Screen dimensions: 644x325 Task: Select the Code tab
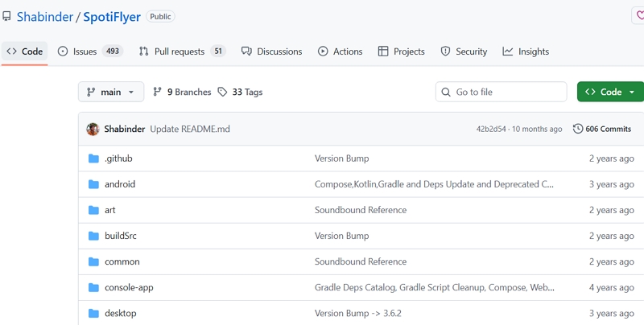pos(25,51)
